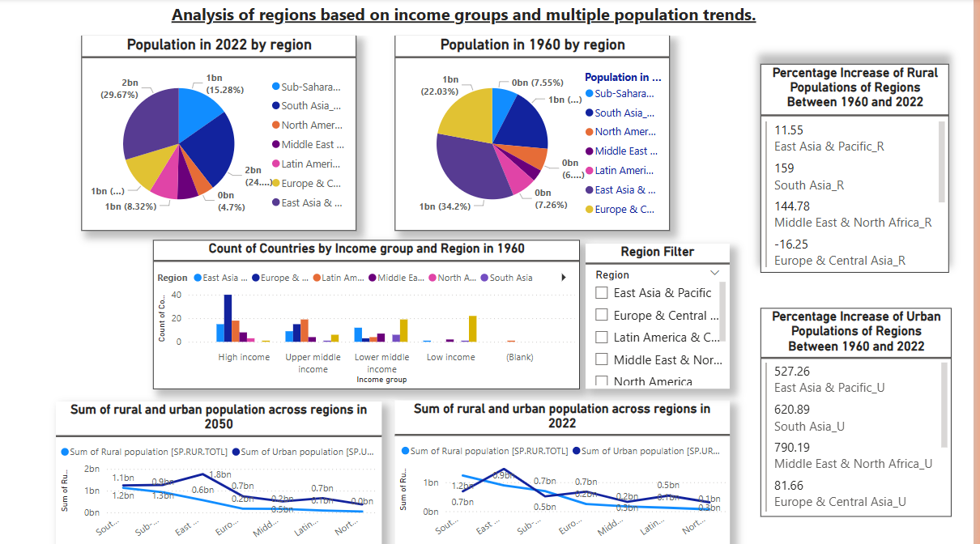
Task: Click Sum of Urban population legend in 2050 chart
Action: click(302, 451)
